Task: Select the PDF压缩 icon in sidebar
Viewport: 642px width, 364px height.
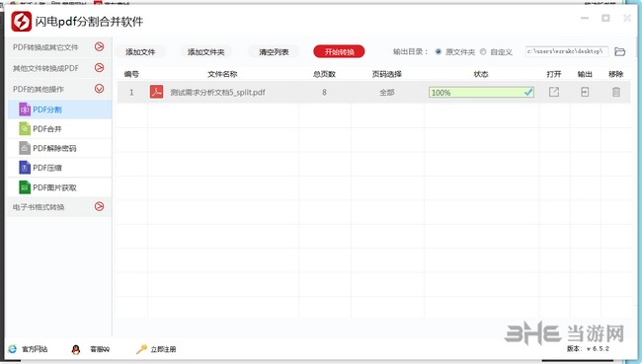Action: tap(25, 168)
